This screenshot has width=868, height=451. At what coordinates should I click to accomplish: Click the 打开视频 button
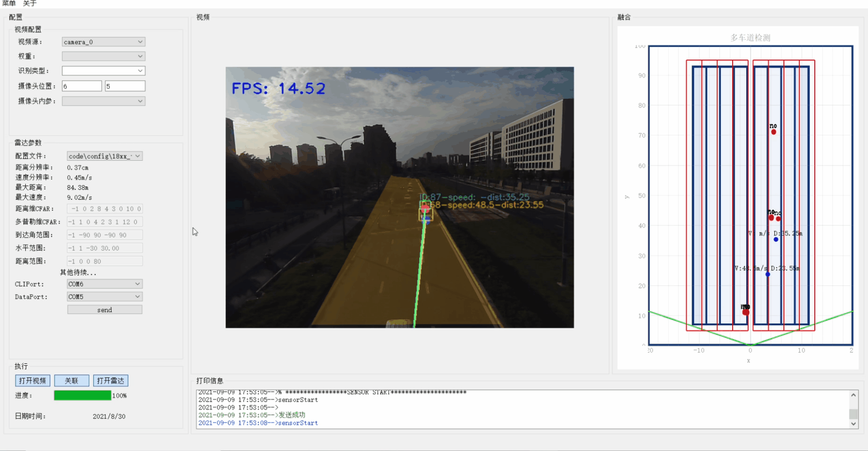click(32, 380)
